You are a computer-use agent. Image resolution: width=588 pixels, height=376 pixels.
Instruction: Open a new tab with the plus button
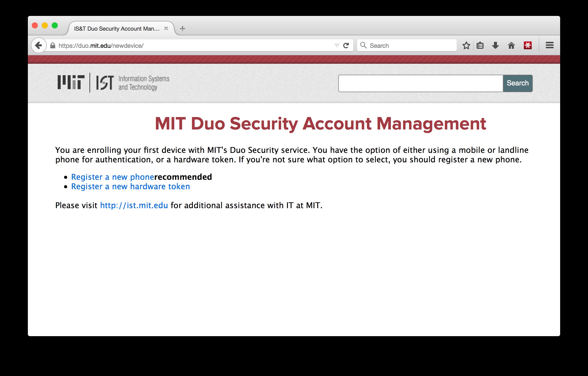183,29
